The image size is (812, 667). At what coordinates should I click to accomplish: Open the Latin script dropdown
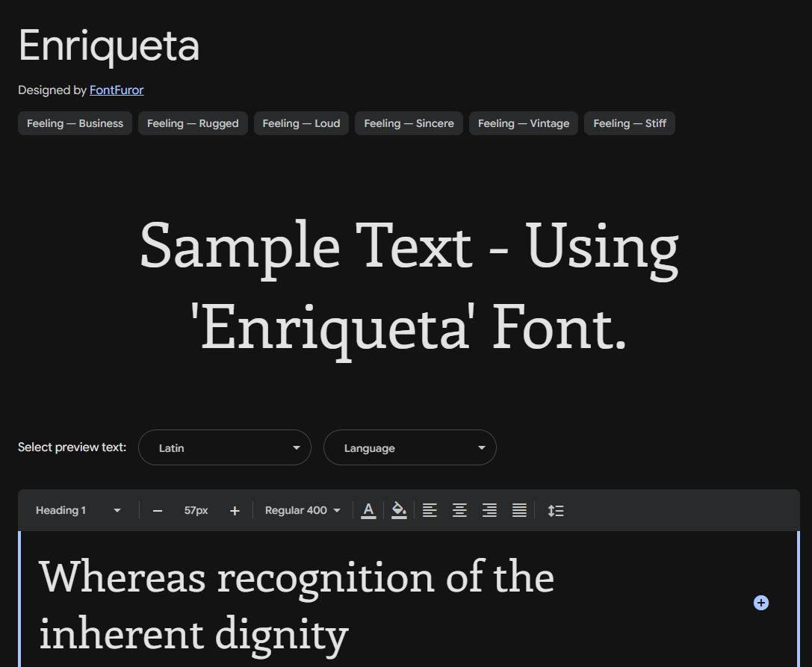pyautogui.click(x=225, y=447)
